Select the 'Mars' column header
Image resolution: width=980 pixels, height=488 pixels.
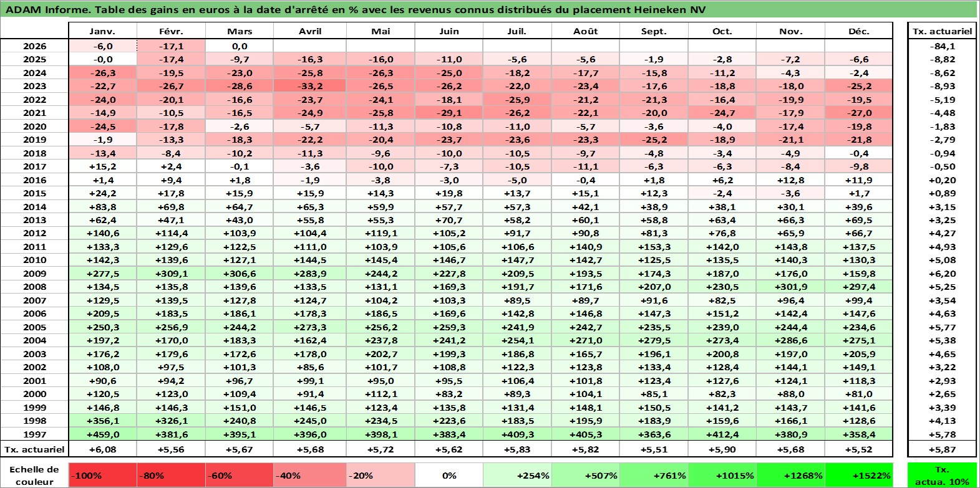tap(240, 31)
